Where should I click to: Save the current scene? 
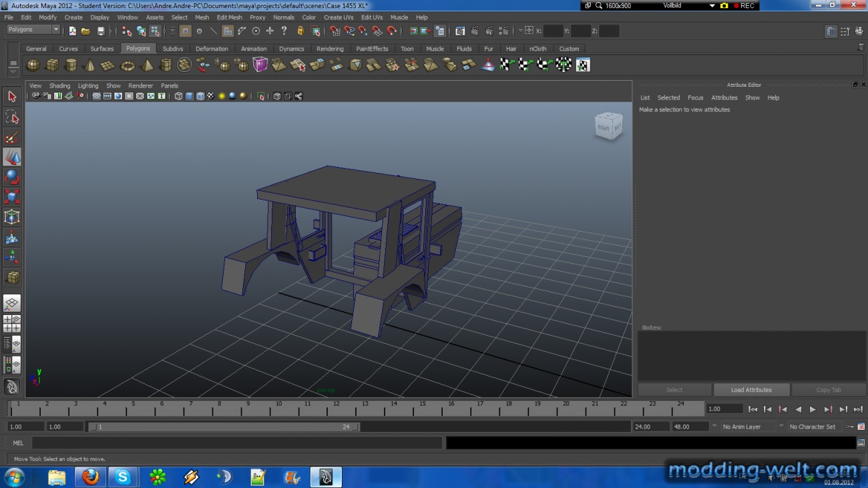tap(101, 31)
